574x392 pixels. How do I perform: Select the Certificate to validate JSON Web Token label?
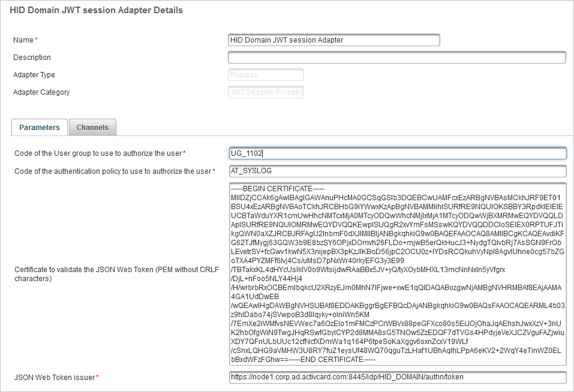pyautogui.click(x=116, y=274)
